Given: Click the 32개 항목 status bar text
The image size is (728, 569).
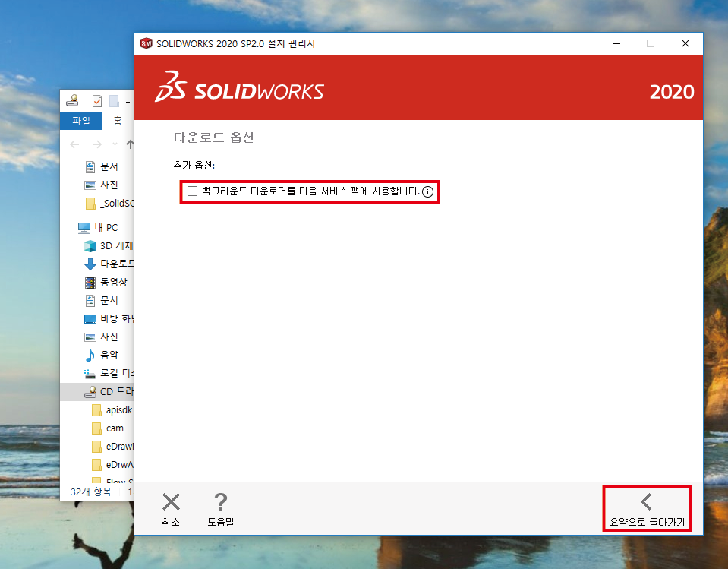Looking at the screenshot, I should (x=91, y=492).
